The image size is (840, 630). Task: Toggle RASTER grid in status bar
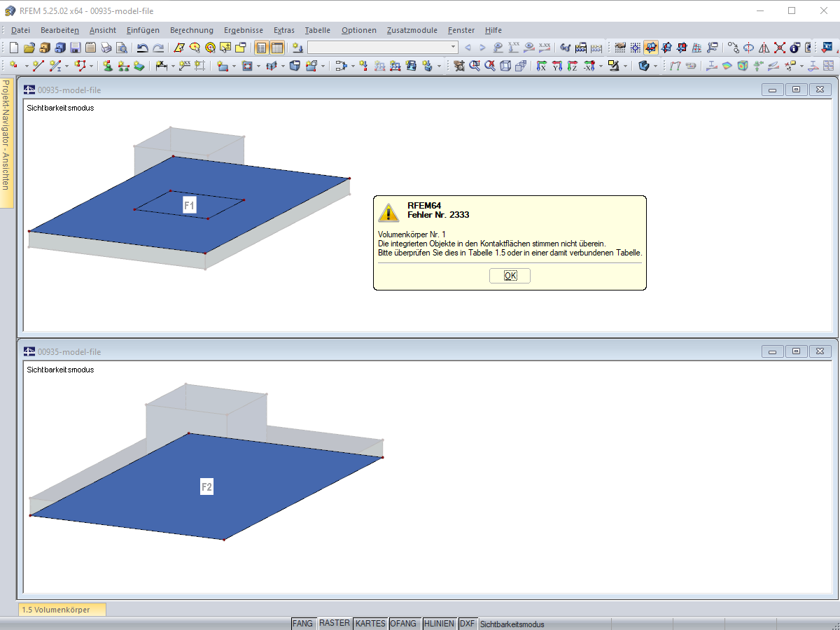(x=334, y=624)
